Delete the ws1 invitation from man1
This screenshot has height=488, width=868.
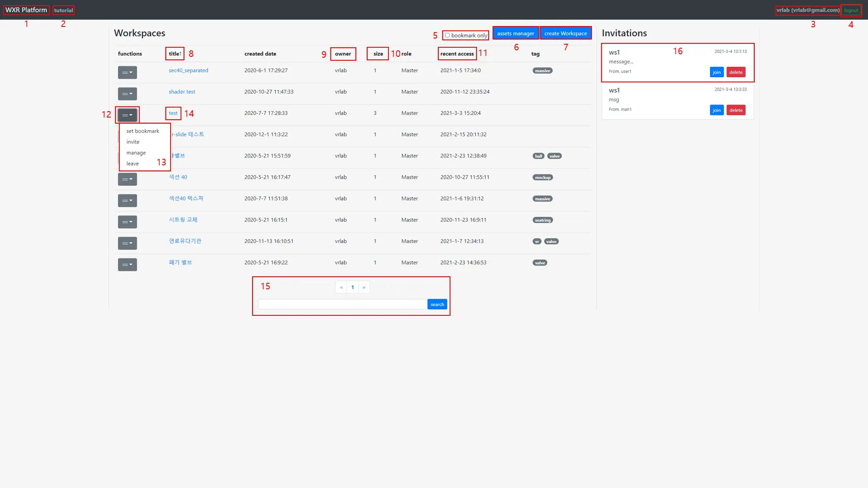736,110
